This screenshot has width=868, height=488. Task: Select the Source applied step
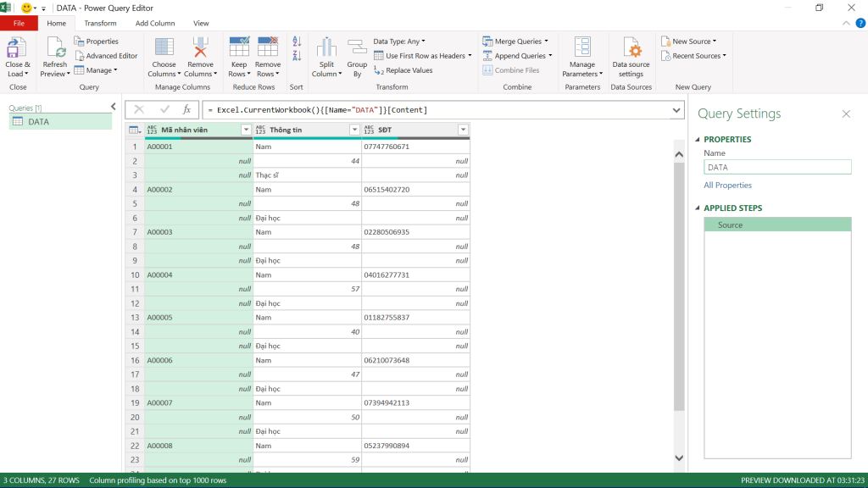[x=777, y=225]
